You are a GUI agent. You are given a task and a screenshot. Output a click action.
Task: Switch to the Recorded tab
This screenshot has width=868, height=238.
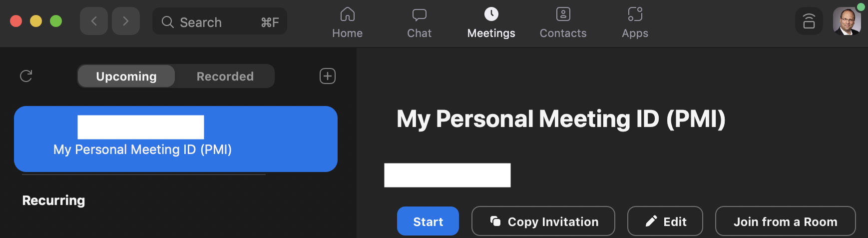(x=225, y=76)
